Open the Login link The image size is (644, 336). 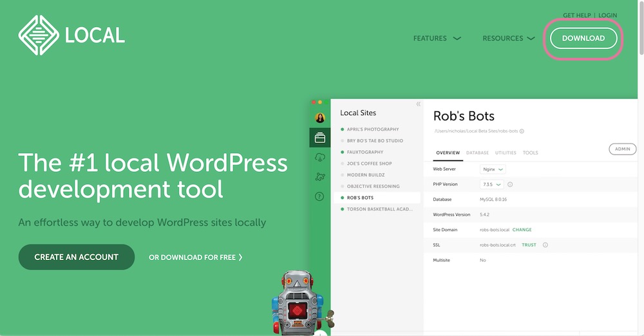click(x=607, y=15)
